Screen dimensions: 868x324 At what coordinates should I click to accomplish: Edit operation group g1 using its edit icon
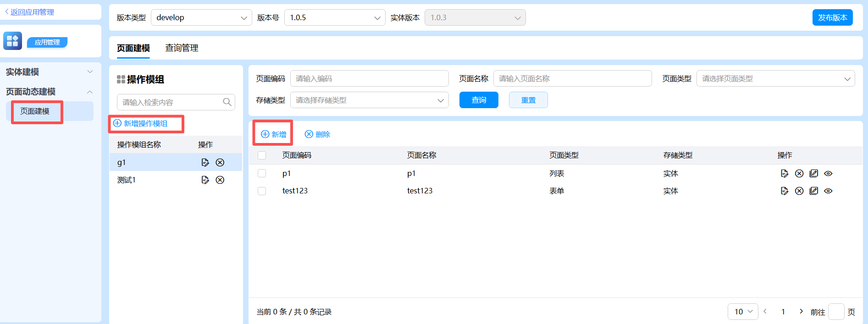(x=205, y=162)
